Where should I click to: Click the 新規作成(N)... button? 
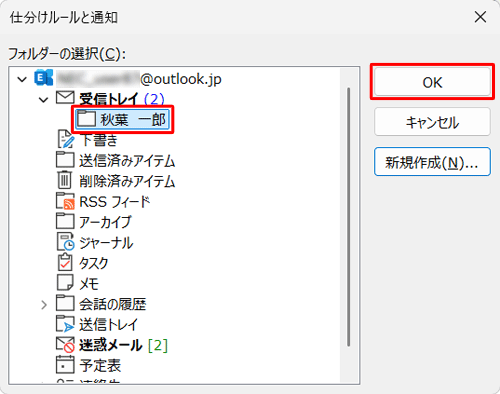432,162
